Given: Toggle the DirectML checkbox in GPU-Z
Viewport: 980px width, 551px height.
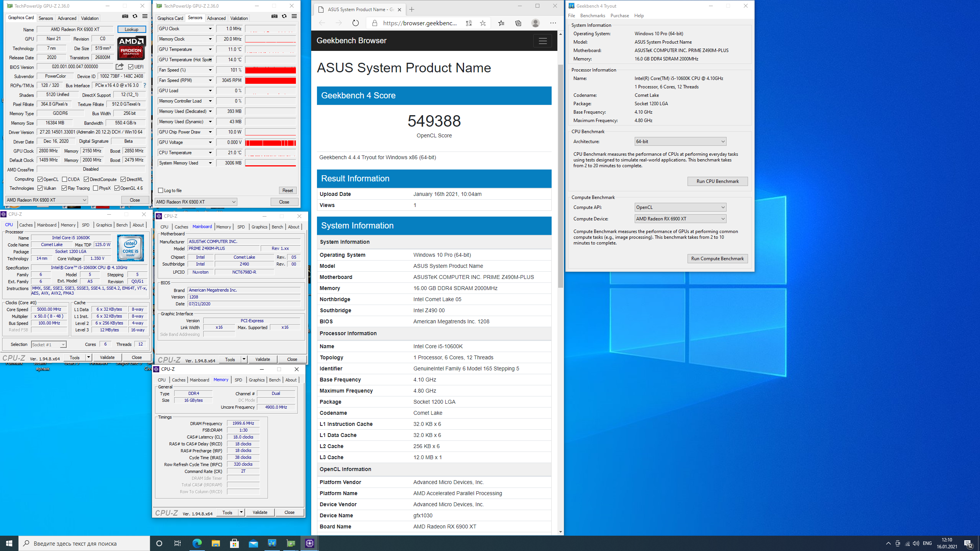Looking at the screenshot, I should [x=123, y=179].
